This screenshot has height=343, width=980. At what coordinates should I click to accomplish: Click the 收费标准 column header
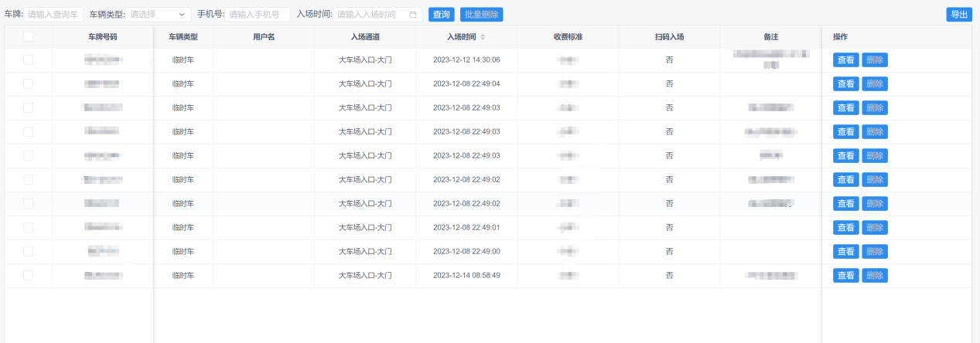pyautogui.click(x=568, y=37)
